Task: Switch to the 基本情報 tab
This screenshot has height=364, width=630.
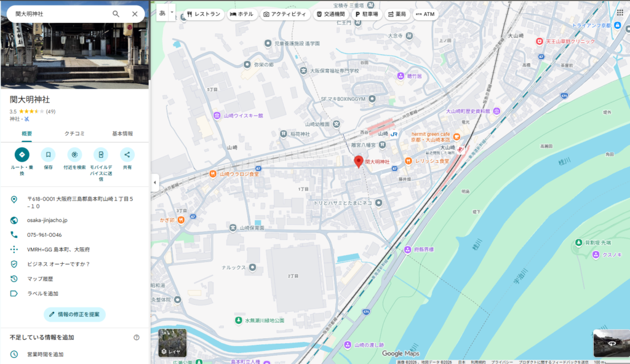Action: 122,133
